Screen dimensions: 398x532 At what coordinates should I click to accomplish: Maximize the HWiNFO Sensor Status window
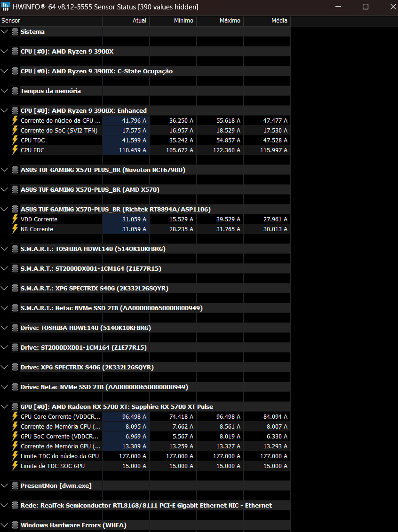(366, 7)
